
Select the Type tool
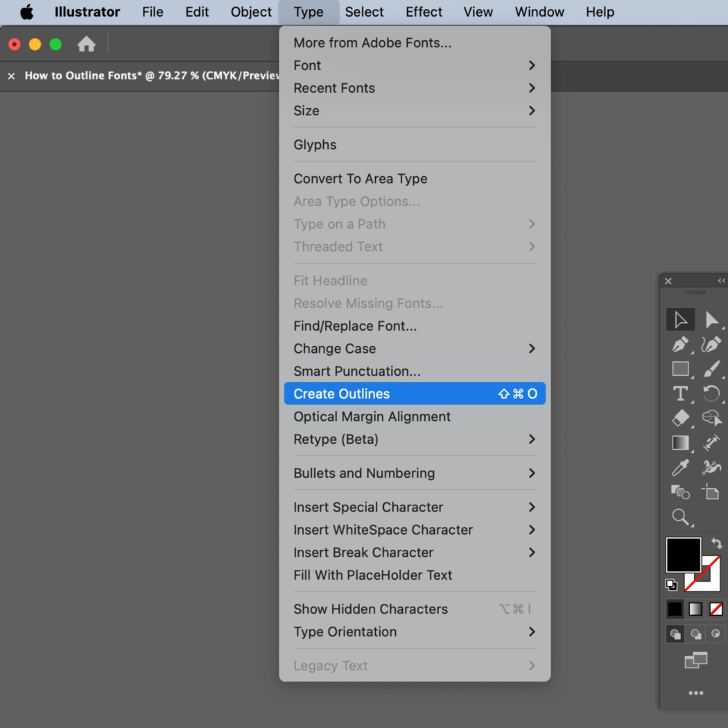(680, 394)
